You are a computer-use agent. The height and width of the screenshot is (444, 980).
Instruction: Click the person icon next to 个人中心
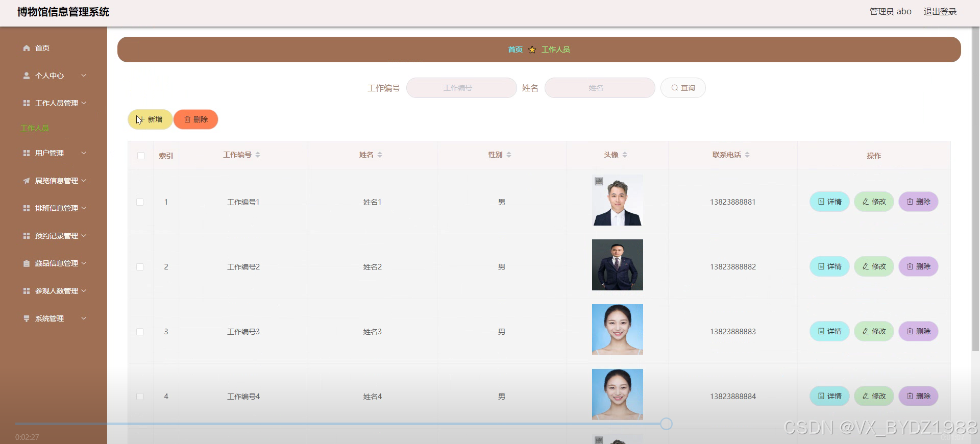pos(27,76)
